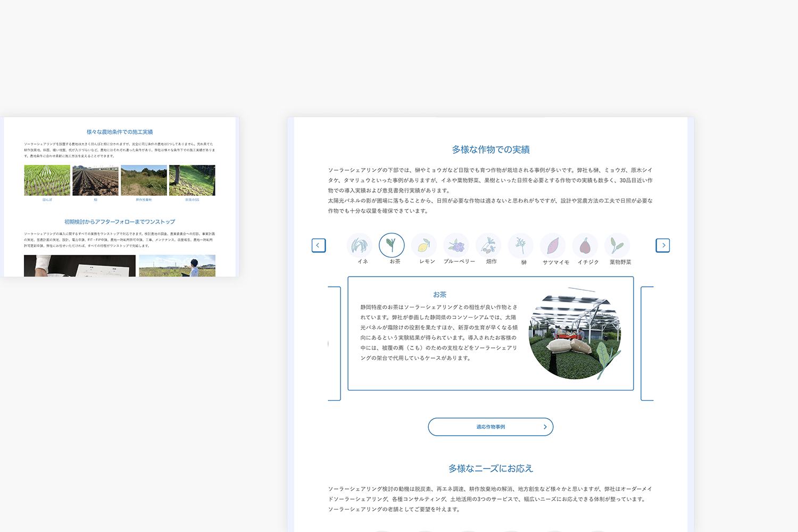Select the お茶 tea crop option
This screenshot has height=532, width=798.
pos(392,245)
